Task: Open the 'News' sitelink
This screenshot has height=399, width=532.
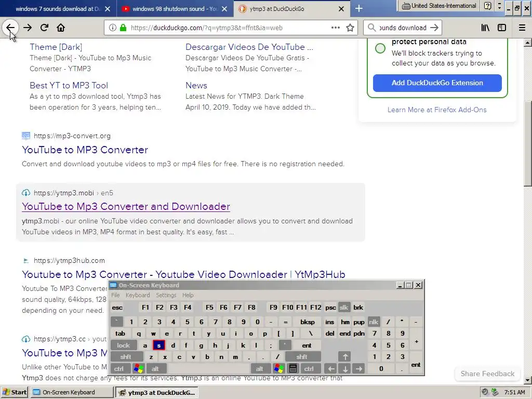Action: click(196, 85)
